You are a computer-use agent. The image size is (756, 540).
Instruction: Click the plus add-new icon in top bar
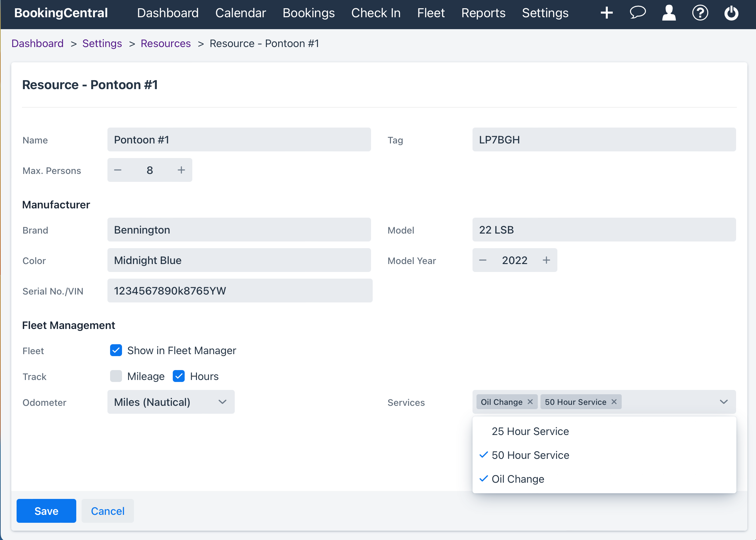(x=606, y=13)
